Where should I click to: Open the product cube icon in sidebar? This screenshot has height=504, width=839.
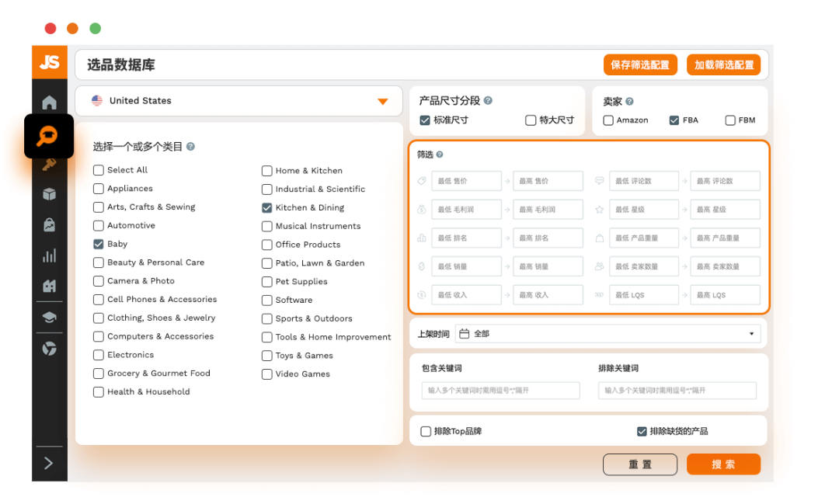click(49, 194)
